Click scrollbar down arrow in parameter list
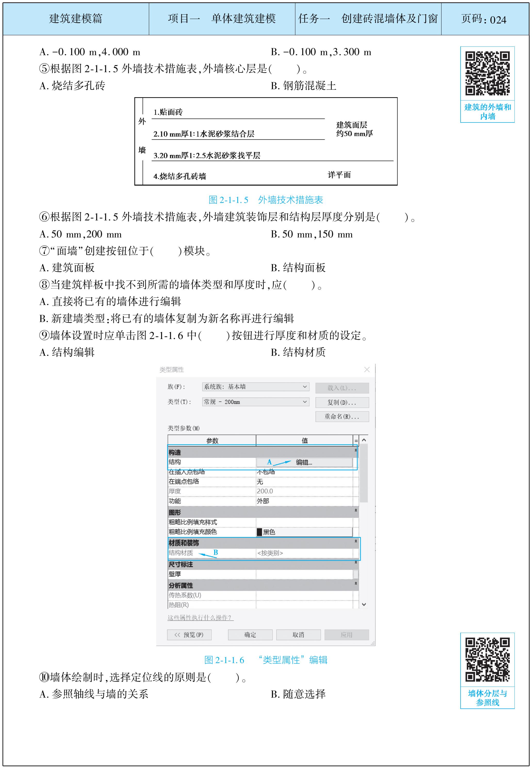Viewport: 532px width, 768px height. coord(364,605)
